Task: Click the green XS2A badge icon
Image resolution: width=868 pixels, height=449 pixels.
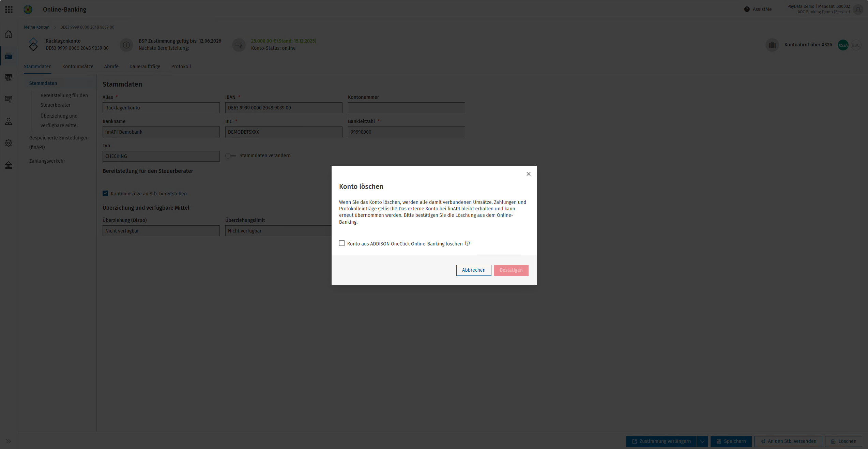Action: [x=843, y=45]
